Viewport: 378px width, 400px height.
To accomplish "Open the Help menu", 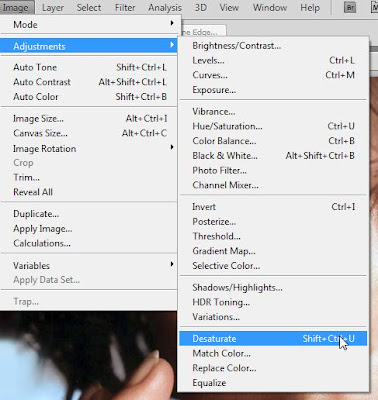I will (x=310, y=7).
